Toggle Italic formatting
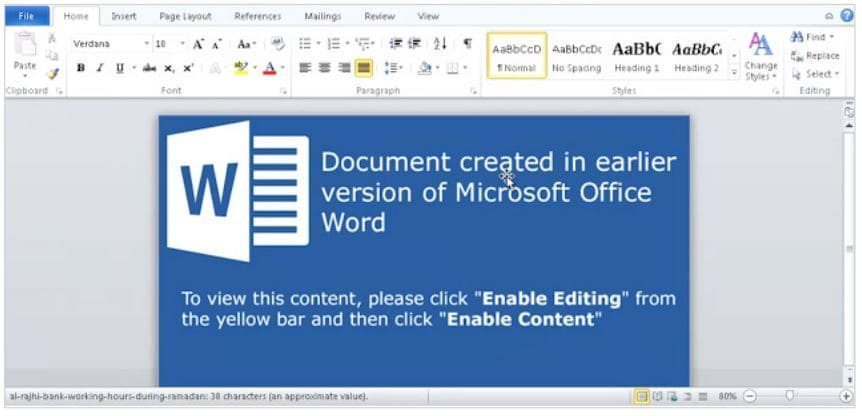 click(100, 68)
